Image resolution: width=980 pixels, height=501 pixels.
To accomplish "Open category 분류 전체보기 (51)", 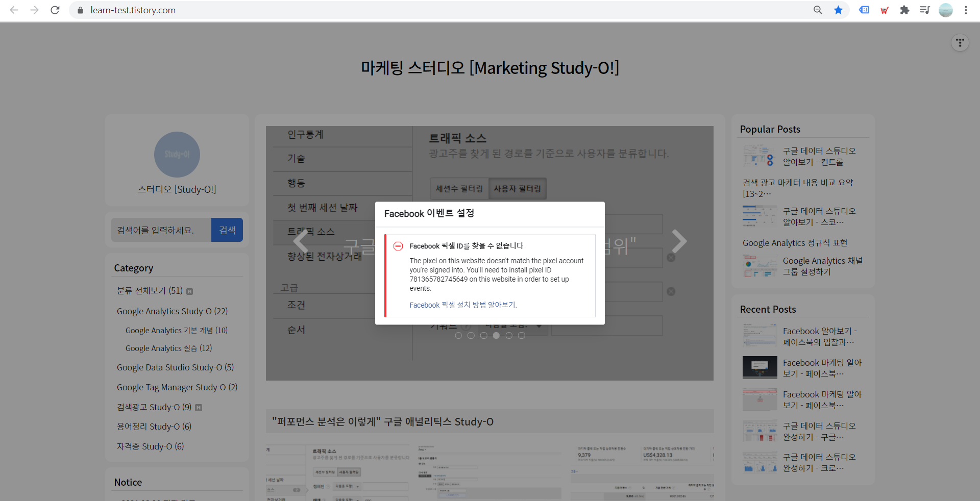I will tap(150, 291).
